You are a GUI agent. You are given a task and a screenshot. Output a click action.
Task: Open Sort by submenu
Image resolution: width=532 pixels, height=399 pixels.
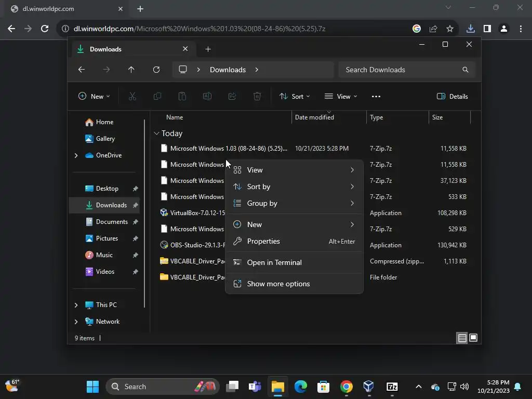click(294, 187)
